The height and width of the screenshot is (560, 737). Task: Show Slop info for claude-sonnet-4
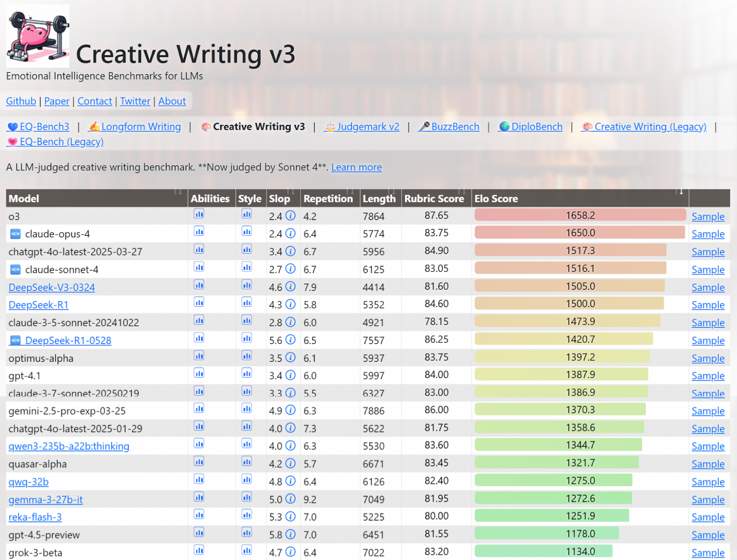coord(291,269)
